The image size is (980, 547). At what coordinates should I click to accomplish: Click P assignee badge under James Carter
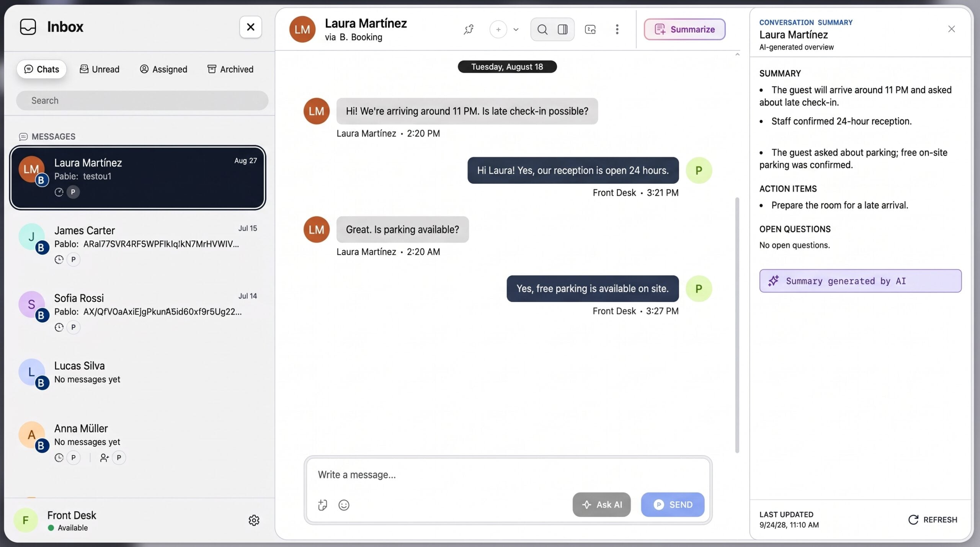(x=73, y=260)
